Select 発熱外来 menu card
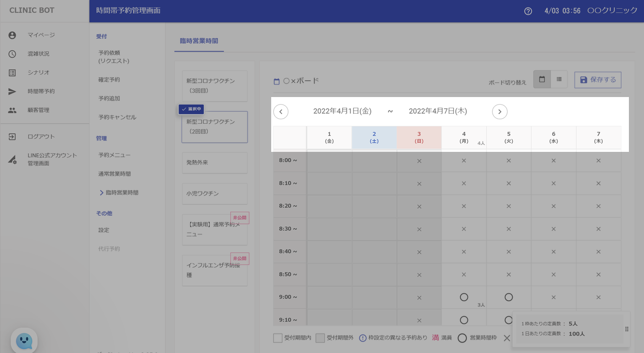Screen dimensions: 644x353 [214, 163]
